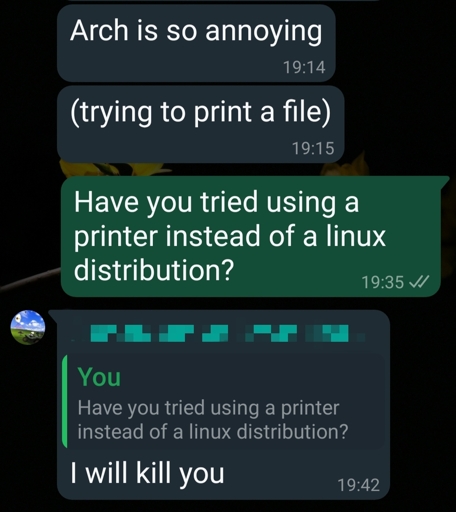
Task: Click the green bar of quoted reply
Action: point(65,401)
